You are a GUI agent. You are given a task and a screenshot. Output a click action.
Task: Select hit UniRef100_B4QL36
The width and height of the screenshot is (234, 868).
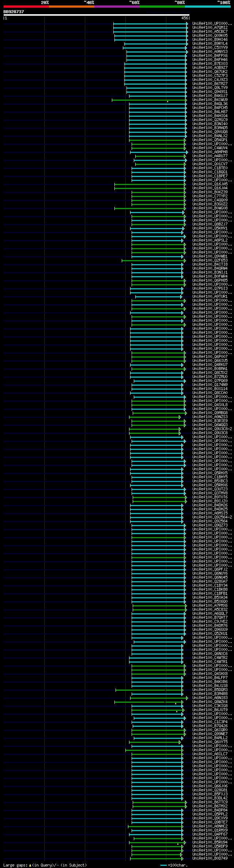(210, 104)
